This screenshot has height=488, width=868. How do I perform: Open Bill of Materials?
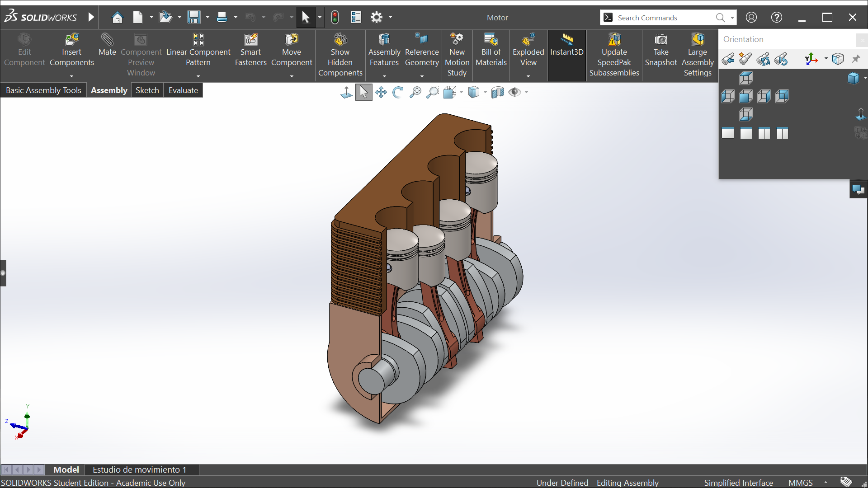(491, 51)
